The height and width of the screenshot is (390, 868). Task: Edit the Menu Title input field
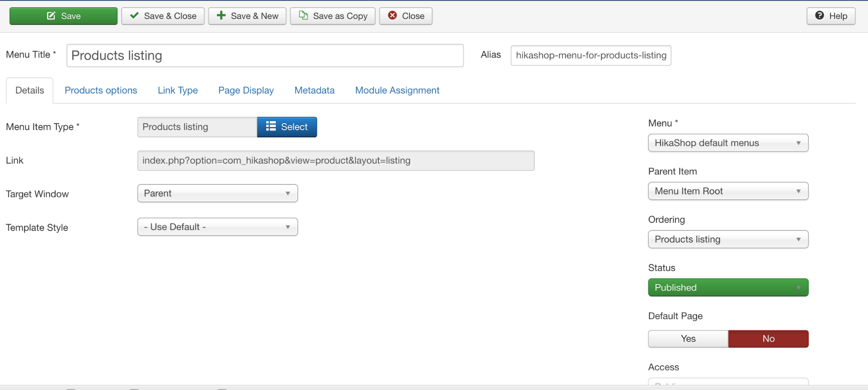pos(265,56)
